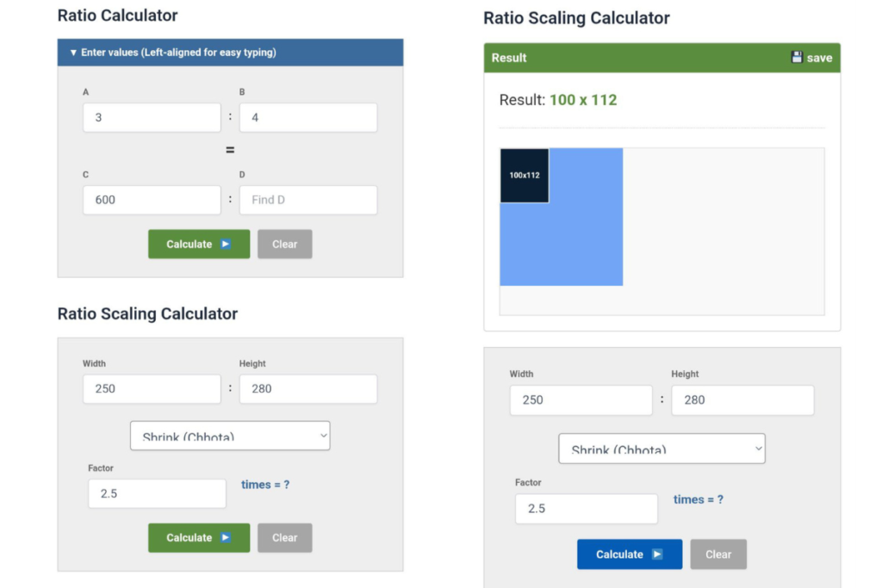The width and height of the screenshot is (882, 588).
Task: Click input C containing value 600
Action: click(152, 200)
